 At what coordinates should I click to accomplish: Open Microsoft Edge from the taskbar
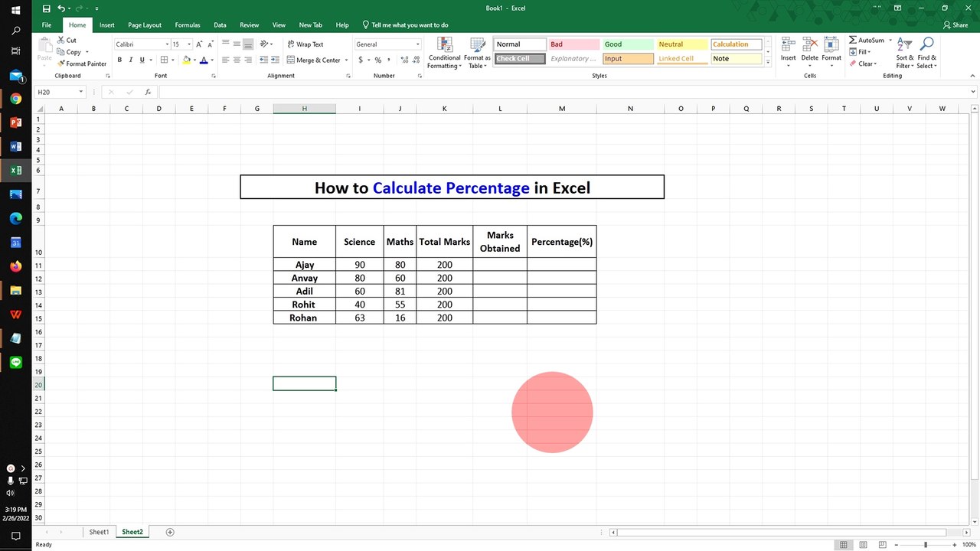[15, 218]
